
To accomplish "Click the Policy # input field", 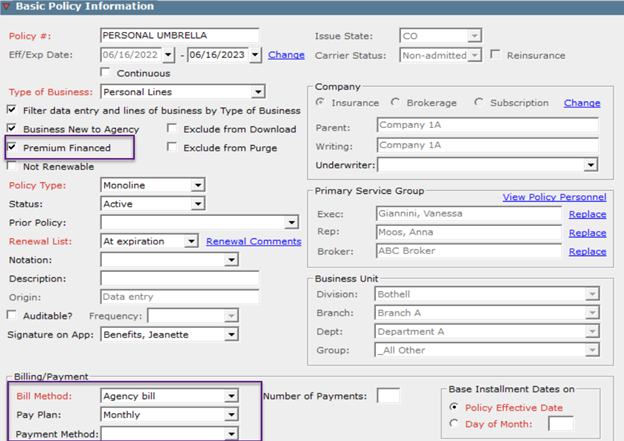I will 179,35.
